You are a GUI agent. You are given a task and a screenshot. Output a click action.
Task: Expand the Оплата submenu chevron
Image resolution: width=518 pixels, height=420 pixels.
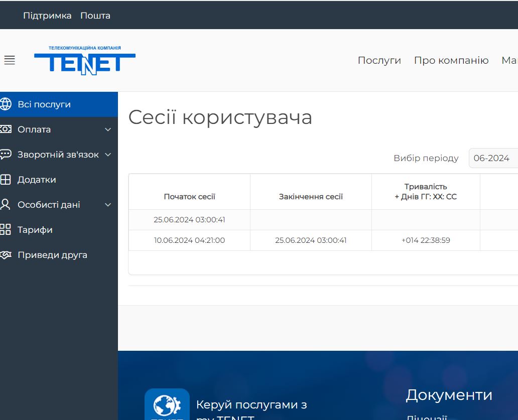coord(108,129)
